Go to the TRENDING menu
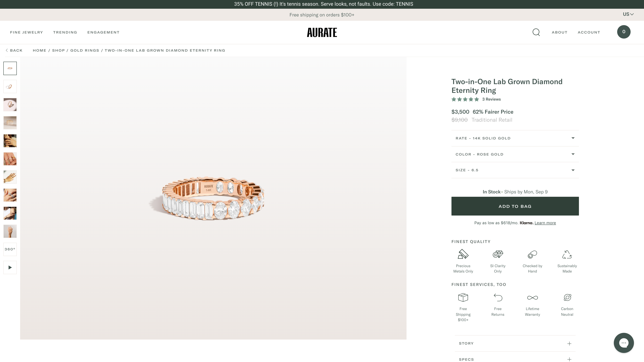 point(65,32)
